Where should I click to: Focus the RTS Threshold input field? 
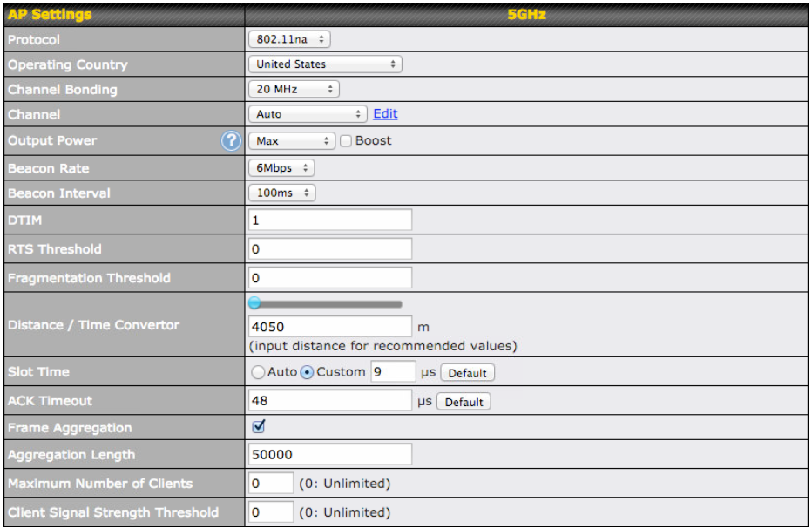click(x=330, y=249)
